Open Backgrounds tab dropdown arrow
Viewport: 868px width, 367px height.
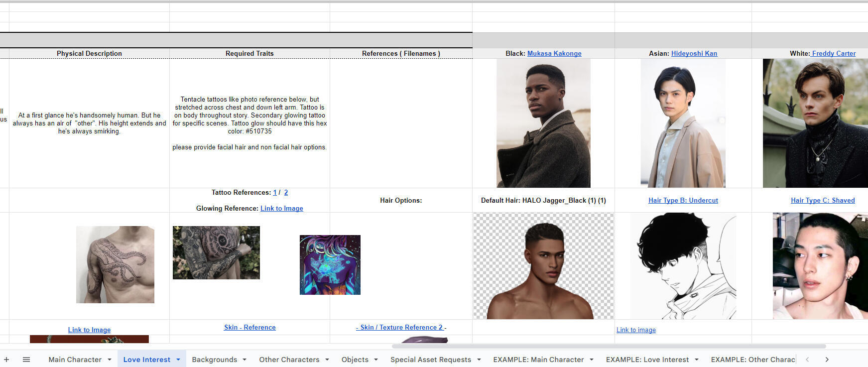(x=245, y=360)
